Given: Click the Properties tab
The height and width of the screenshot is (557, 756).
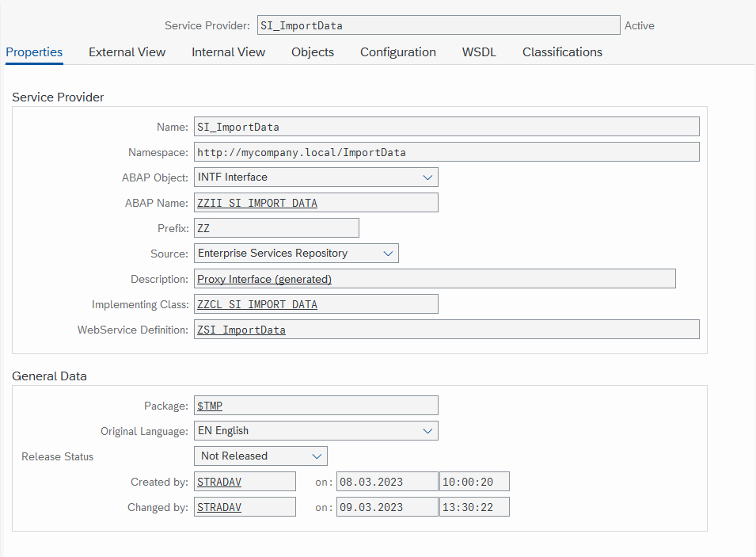Looking at the screenshot, I should click(x=34, y=52).
